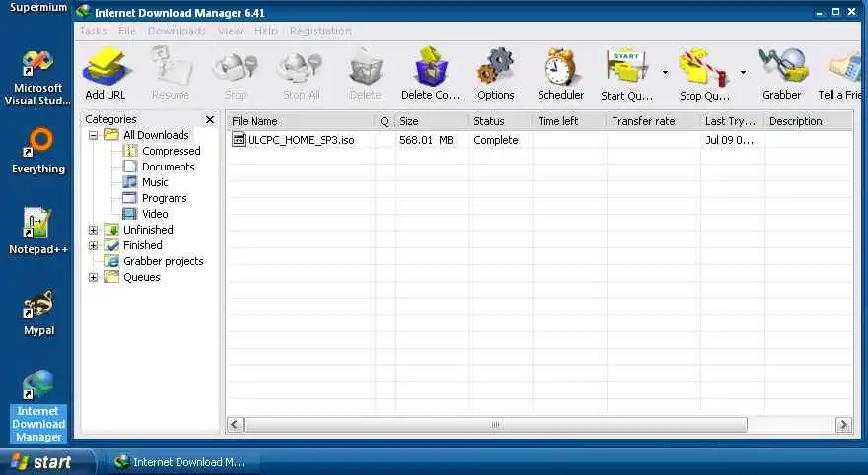Viewport: 868px width, 475px height.
Task: Sort by the File Name column header
Action: (301, 121)
